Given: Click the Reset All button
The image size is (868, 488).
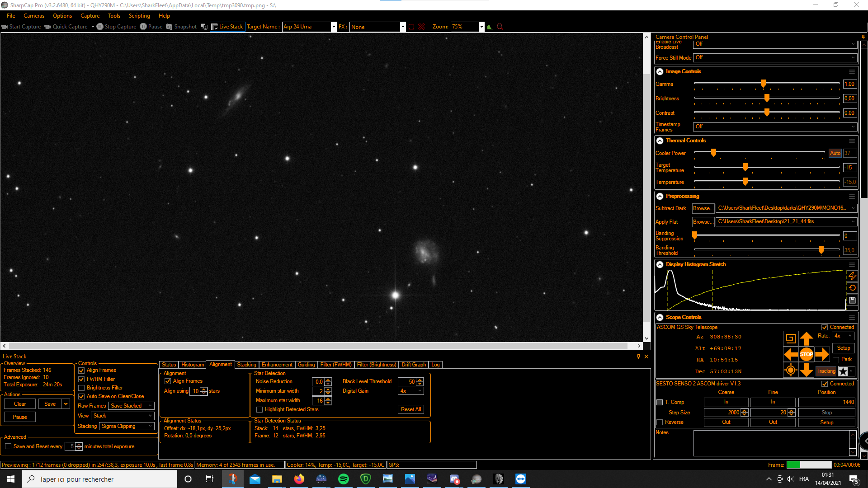Looking at the screenshot, I should [410, 409].
